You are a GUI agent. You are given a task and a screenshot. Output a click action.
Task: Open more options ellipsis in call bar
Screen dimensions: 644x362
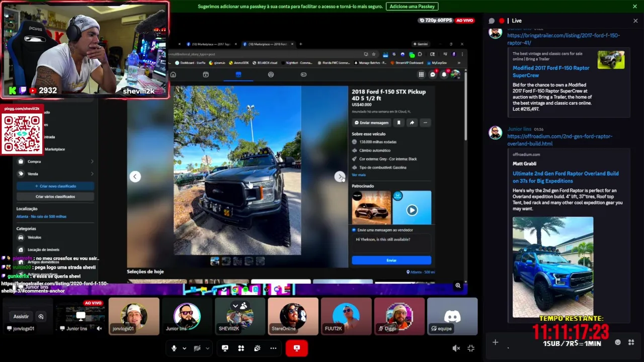(273, 348)
